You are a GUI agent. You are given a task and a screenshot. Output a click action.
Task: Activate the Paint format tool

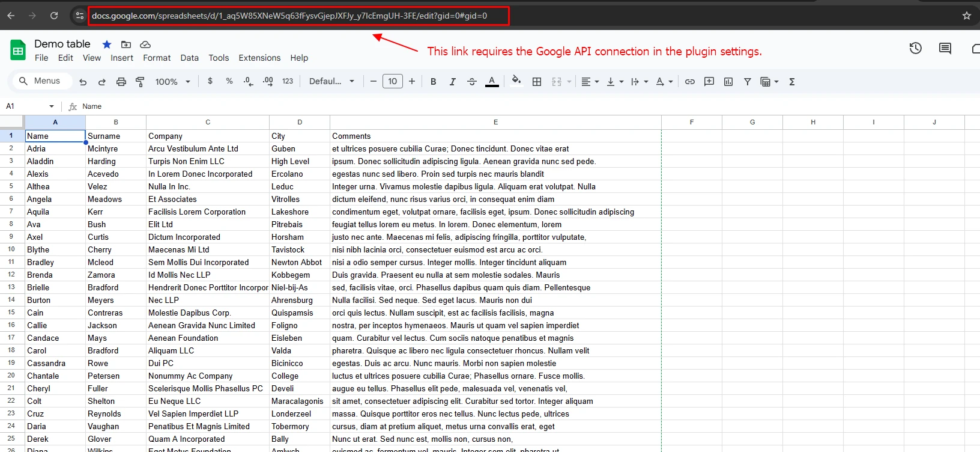tap(140, 82)
